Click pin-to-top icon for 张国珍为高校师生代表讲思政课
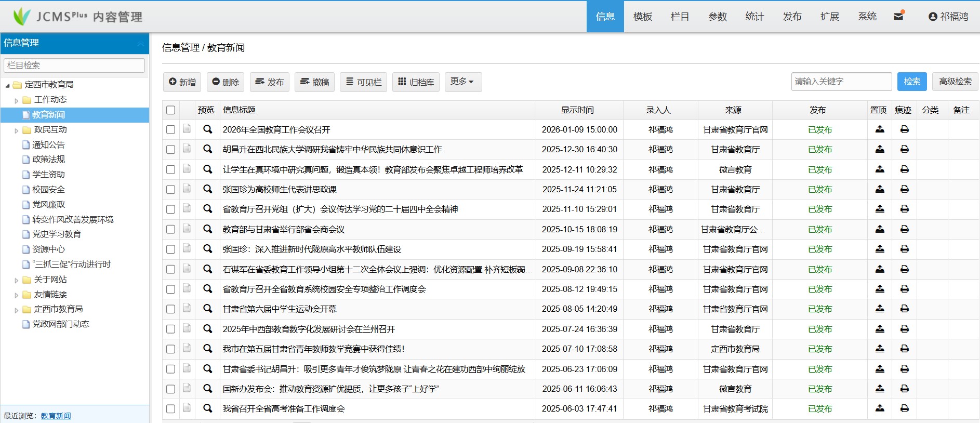This screenshot has height=423, width=980. coord(879,189)
